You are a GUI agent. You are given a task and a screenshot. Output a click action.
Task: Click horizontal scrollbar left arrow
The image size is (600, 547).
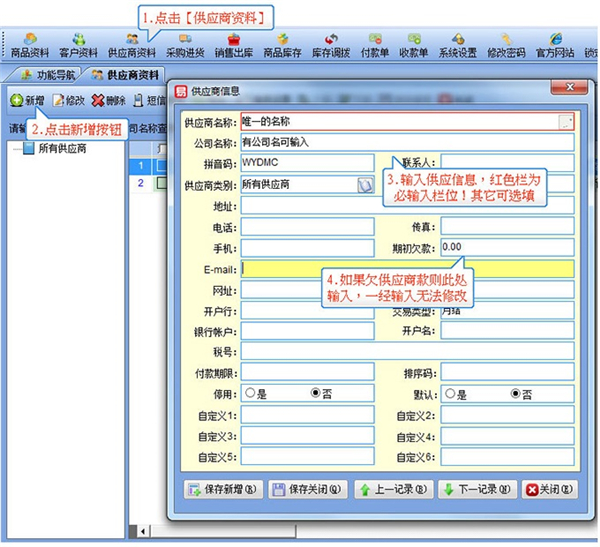143,531
